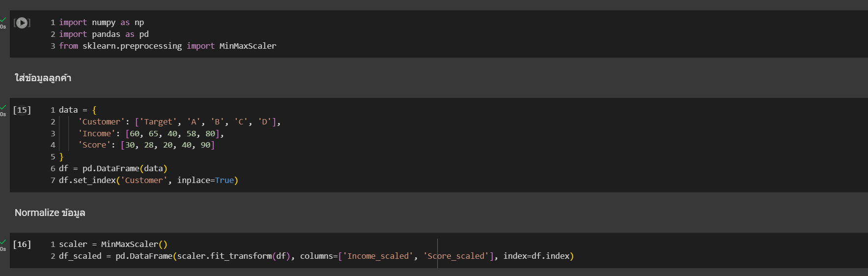Image resolution: width=868 pixels, height=276 pixels.
Task: Place cursor on import numpy line
Action: pyautogui.click(x=101, y=23)
